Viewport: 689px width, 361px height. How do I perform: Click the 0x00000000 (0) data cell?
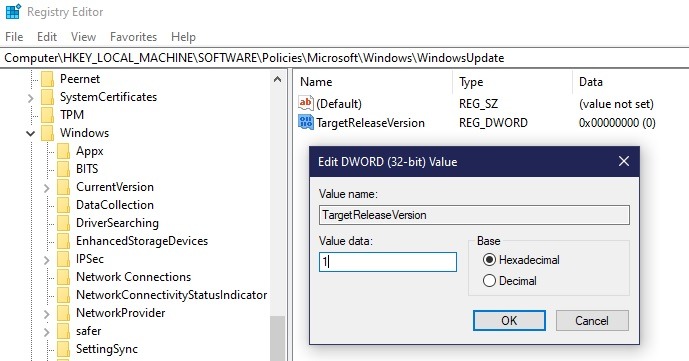617,123
